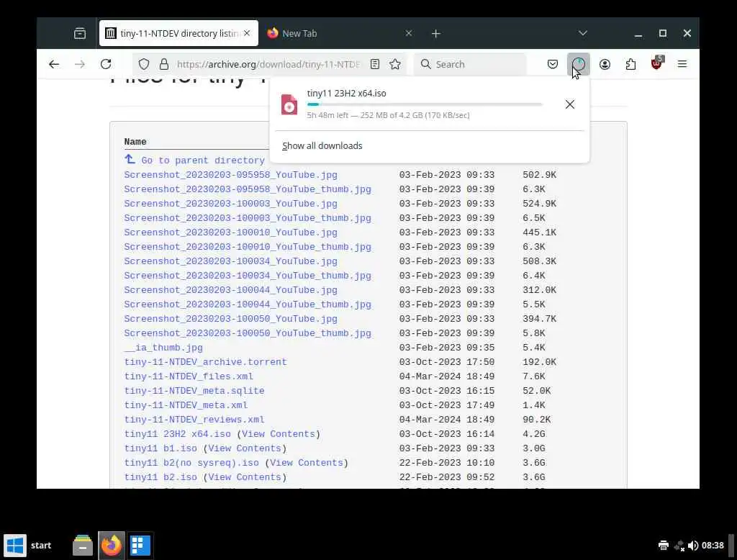View Contents of tiny11 b2.iso
737x560 pixels.
pyautogui.click(x=245, y=477)
